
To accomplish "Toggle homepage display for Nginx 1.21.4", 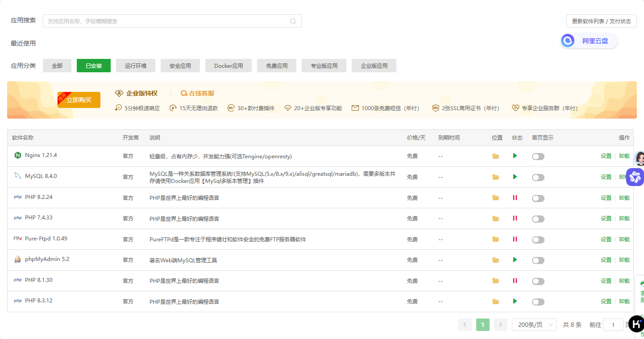I will click(x=538, y=157).
